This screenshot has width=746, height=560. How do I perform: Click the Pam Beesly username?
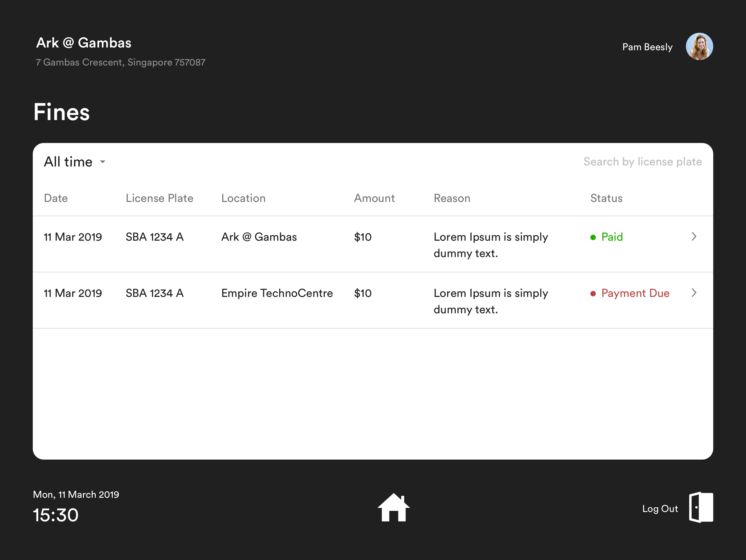647,47
